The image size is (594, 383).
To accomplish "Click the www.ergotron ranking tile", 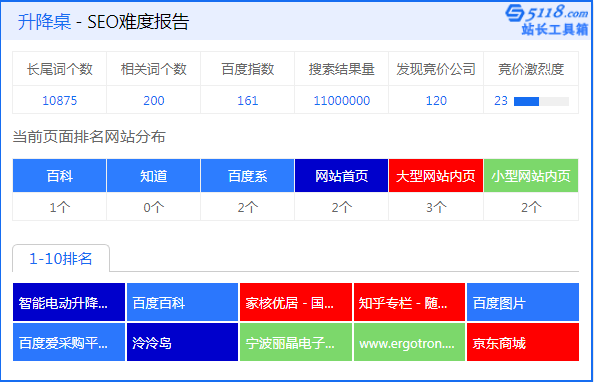I will [410, 342].
